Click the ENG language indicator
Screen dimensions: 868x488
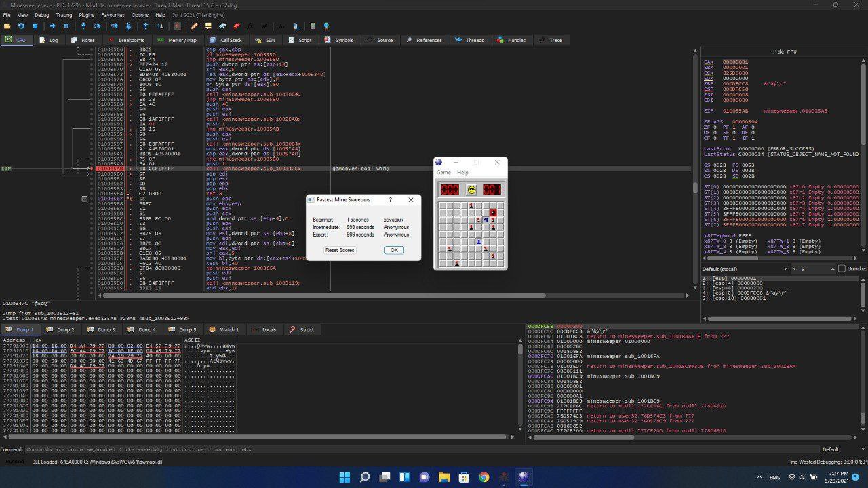click(774, 477)
